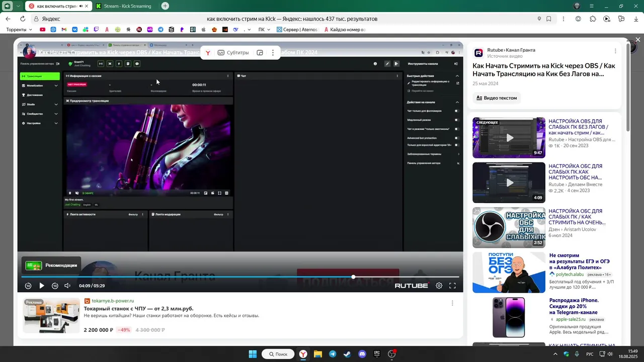This screenshot has height=362, width=644.
Task: Open Steam from the taskbar
Action: click(347, 354)
